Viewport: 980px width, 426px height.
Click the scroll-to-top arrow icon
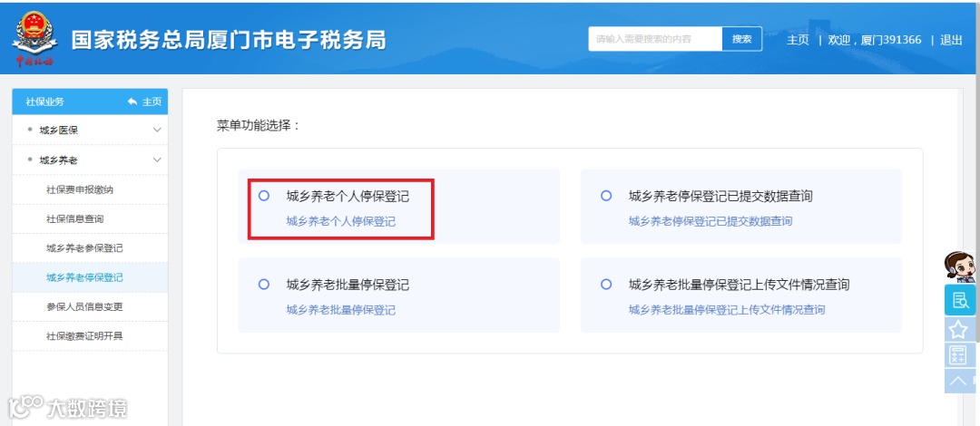(x=958, y=381)
